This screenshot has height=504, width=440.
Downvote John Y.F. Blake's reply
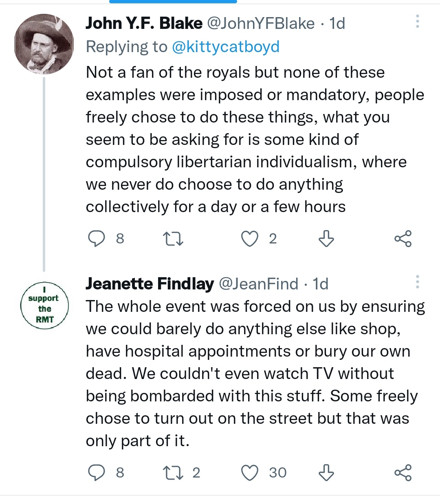326,239
